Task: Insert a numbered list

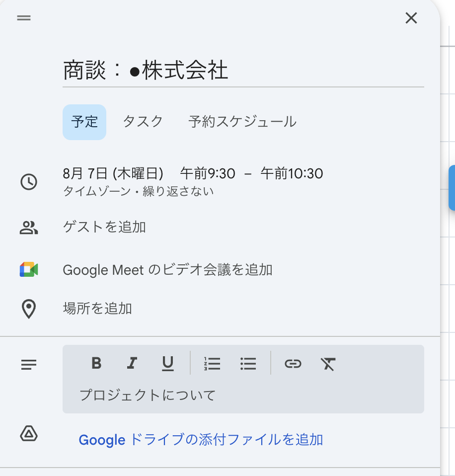Action: [212, 364]
